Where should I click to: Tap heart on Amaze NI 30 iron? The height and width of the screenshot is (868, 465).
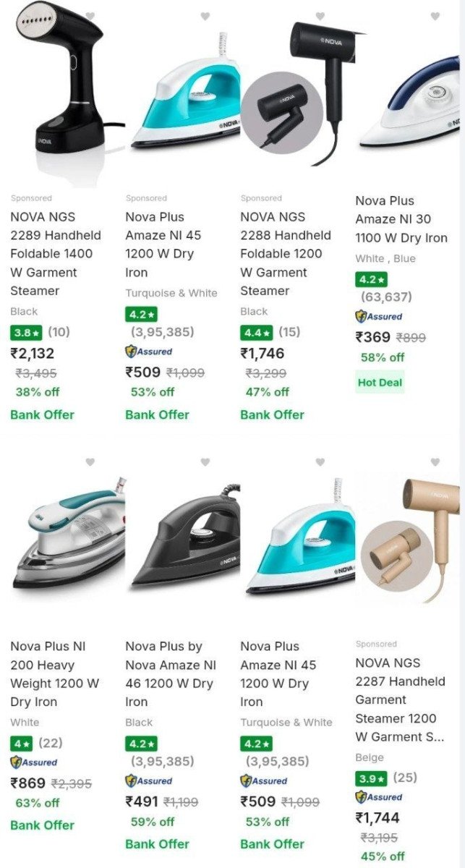(x=435, y=16)
